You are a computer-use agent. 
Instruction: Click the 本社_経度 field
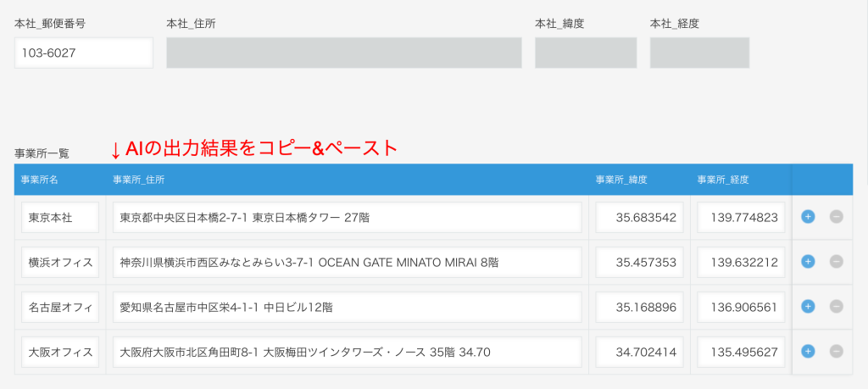point(699,53)
